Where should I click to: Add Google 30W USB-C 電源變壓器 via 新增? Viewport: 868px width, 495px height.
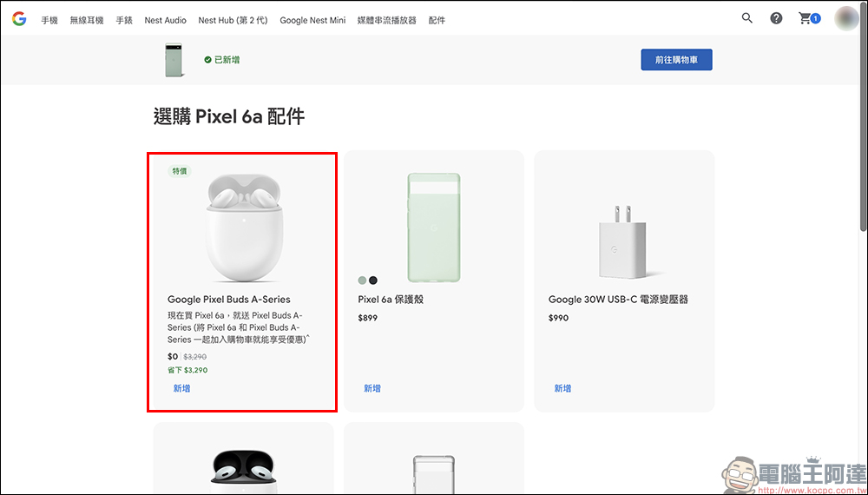[562, 388]
